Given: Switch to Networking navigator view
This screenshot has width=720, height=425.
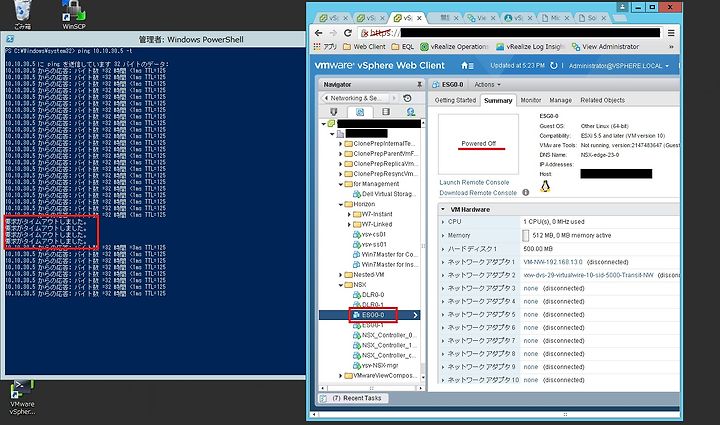Looking at the screenshot, I should 411,112.
